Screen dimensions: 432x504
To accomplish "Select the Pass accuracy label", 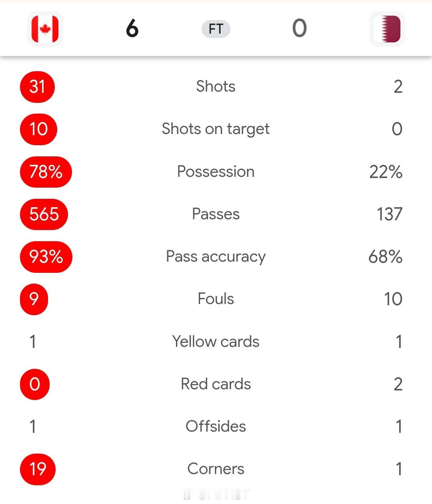I will pyautogui.click(x=216, y=257).
